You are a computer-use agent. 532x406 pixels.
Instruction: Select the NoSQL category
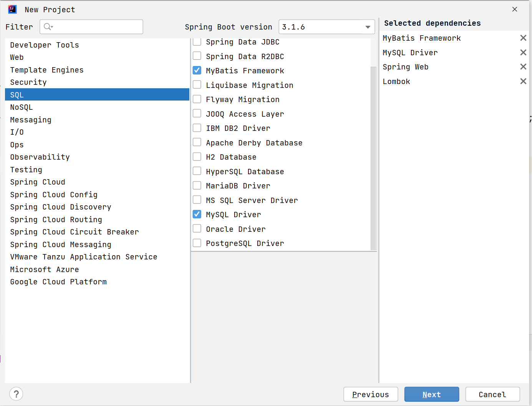pos(97,107)
